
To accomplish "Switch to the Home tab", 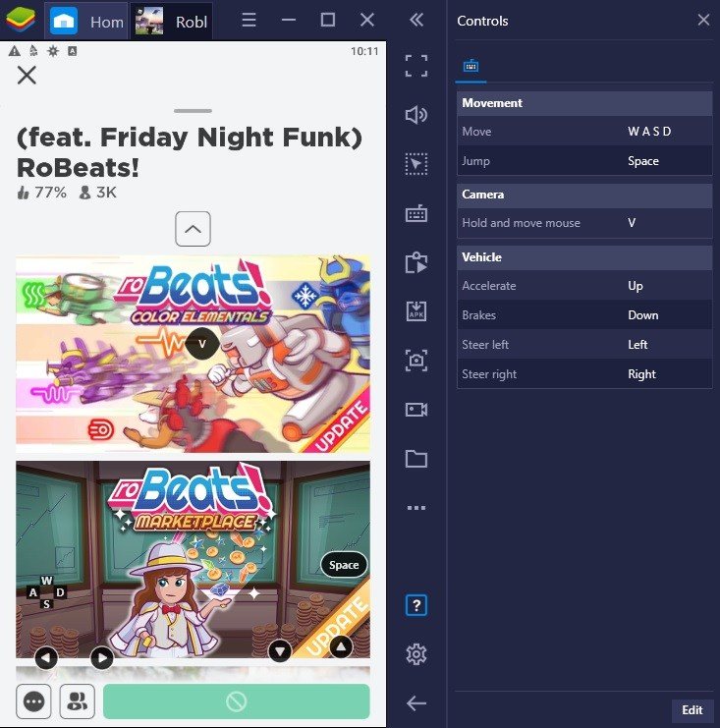I will pos(88,21).
